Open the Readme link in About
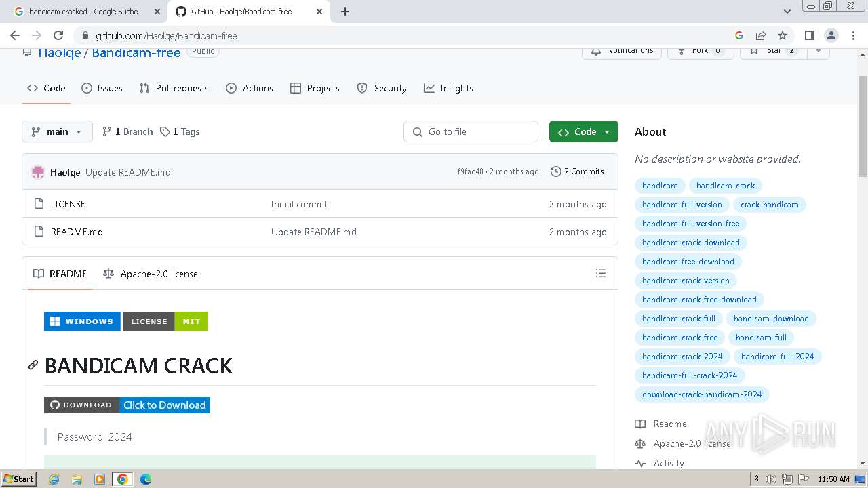 (661, 424)
